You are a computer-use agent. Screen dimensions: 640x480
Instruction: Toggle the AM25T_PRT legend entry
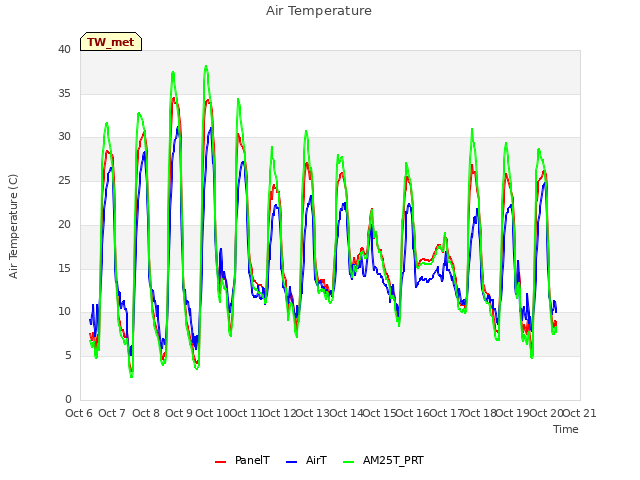tap(383, 460)
